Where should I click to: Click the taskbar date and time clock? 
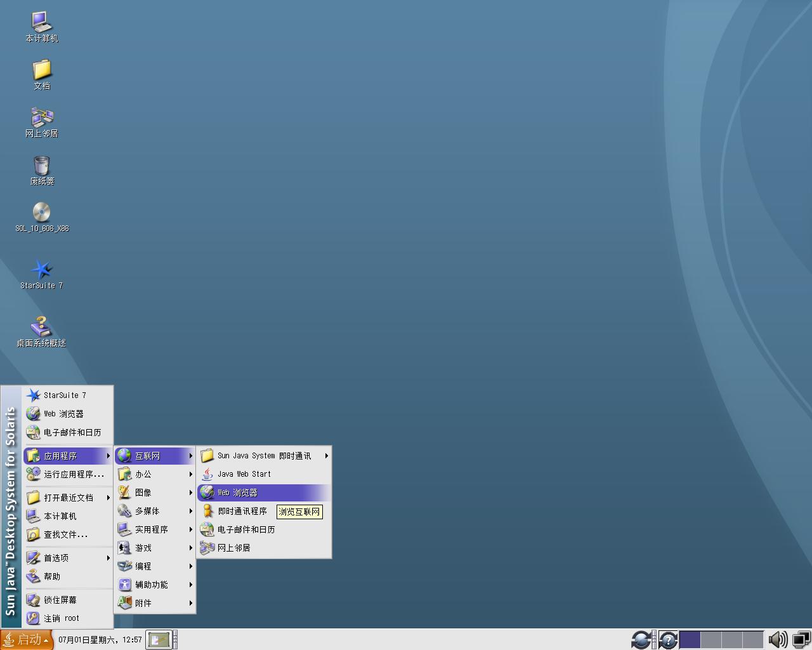point(100,640)
